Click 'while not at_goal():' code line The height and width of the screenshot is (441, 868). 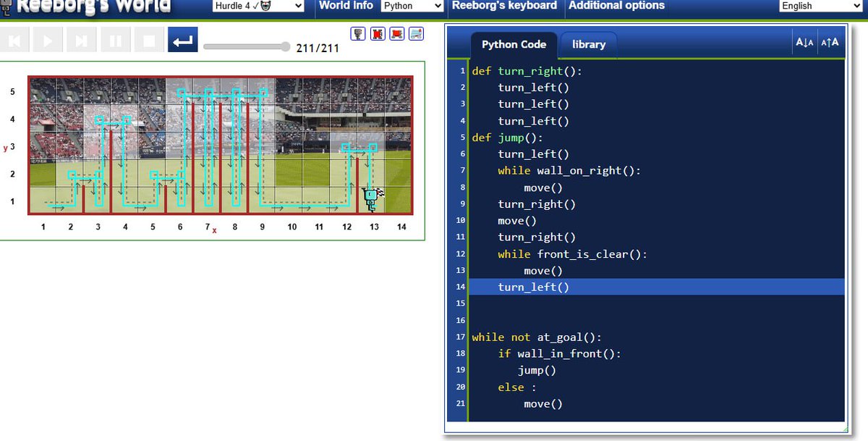pyautogui.click(x=537, y=337)
